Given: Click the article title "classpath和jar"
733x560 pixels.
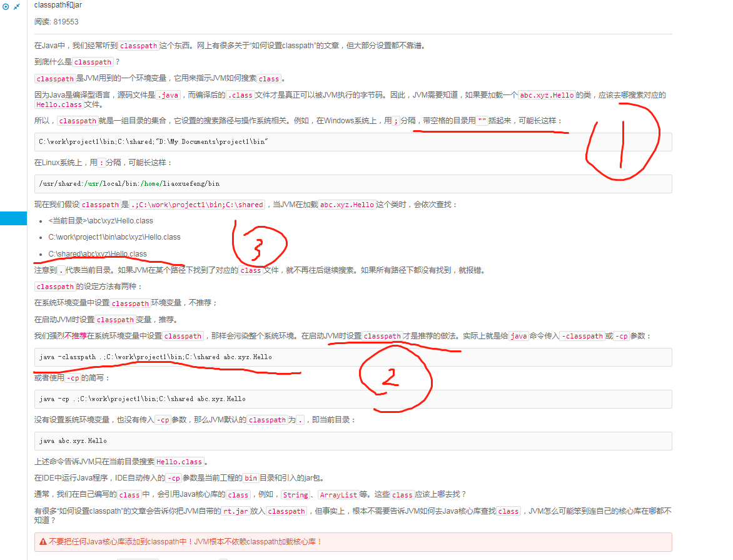Looking at the screenshot, I should [58, 5].
